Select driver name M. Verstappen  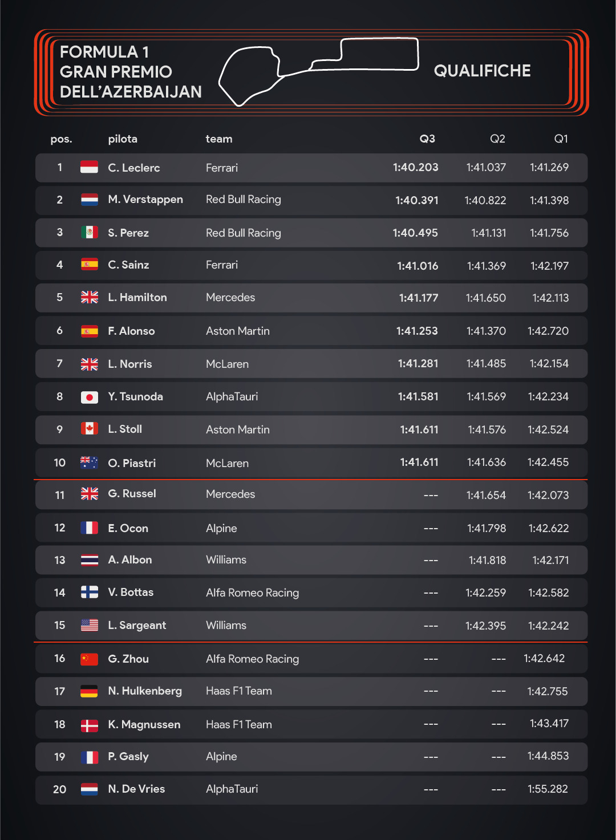(x=145, y=200)
